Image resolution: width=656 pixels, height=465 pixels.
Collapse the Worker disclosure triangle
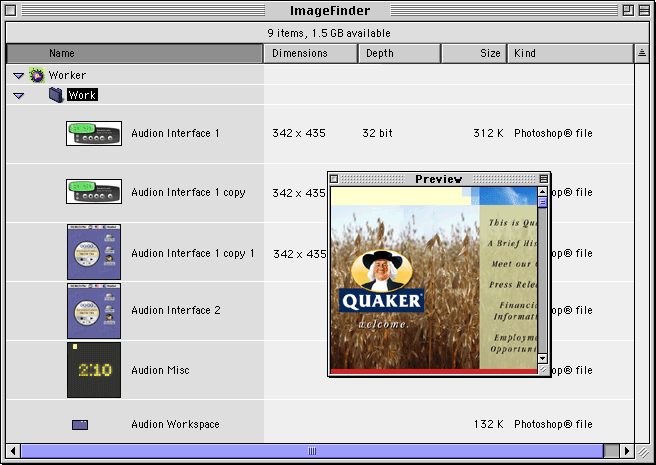[x=19, y=76]
